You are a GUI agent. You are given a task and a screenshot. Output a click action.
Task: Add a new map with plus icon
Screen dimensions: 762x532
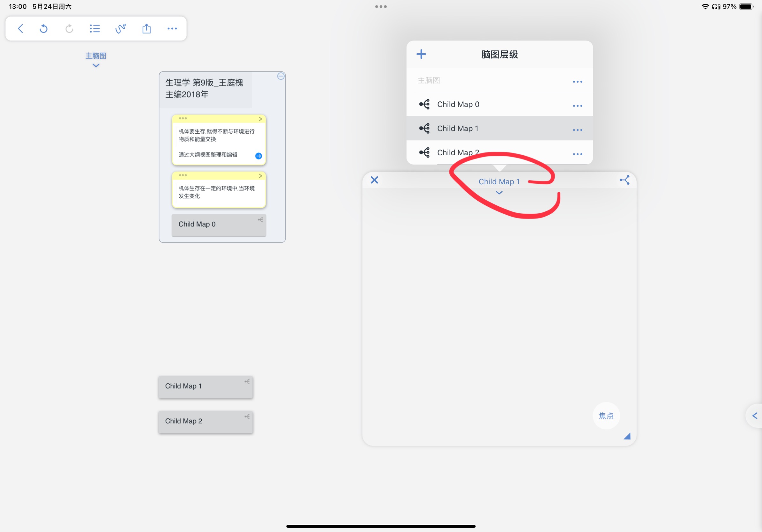click(421, 54)
